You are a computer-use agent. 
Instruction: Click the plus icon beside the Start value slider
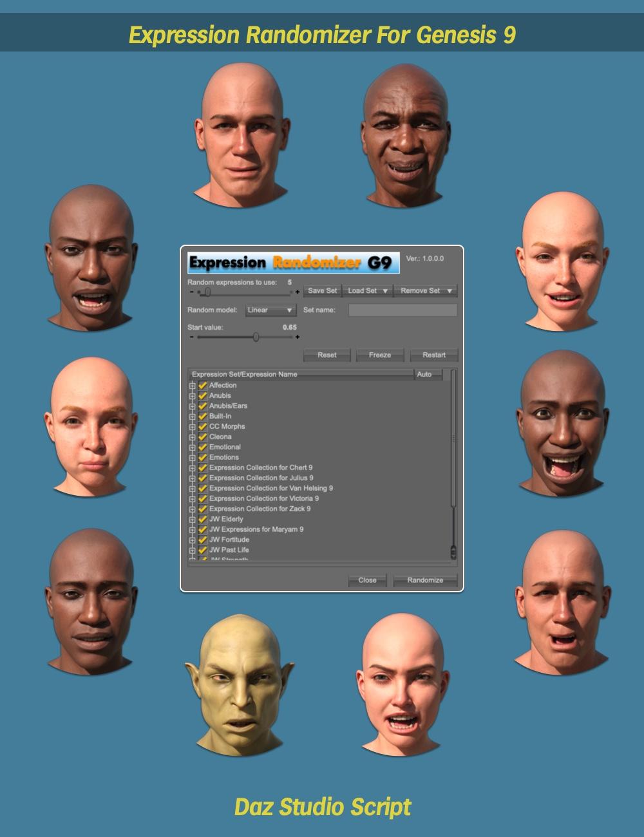(x=298, y=337)
